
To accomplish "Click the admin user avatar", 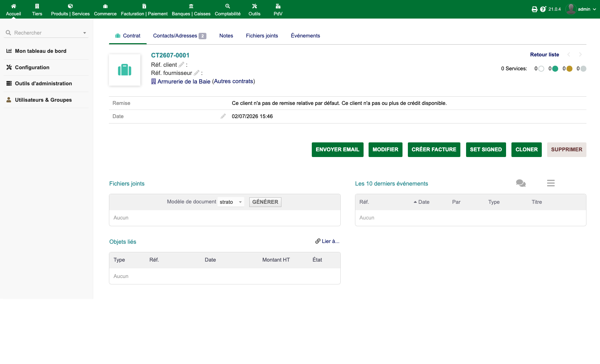I will click(x=571, y=9).
